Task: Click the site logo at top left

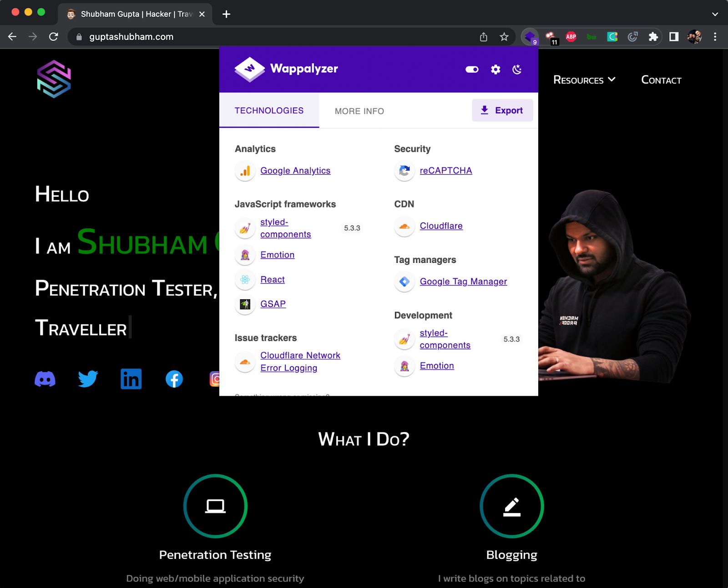Action: [54, 79]
